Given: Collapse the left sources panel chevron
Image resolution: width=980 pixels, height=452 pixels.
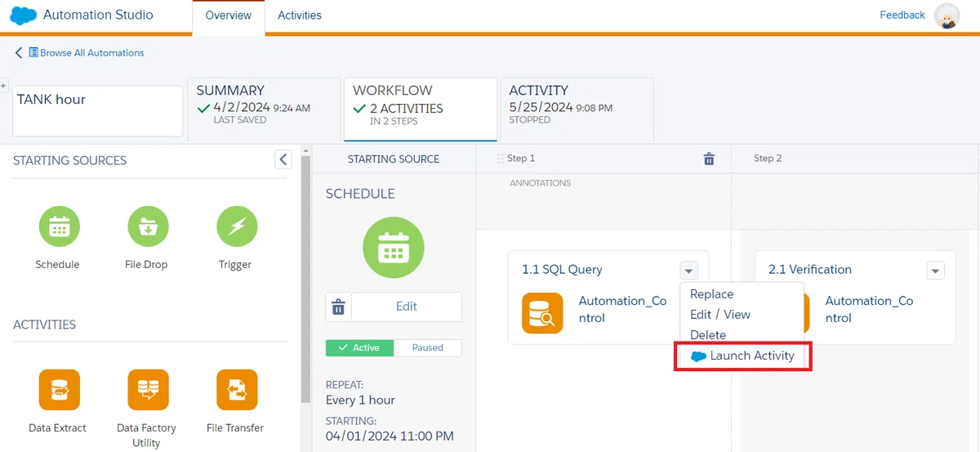Looking at the screenshot, I should [283, 159].
